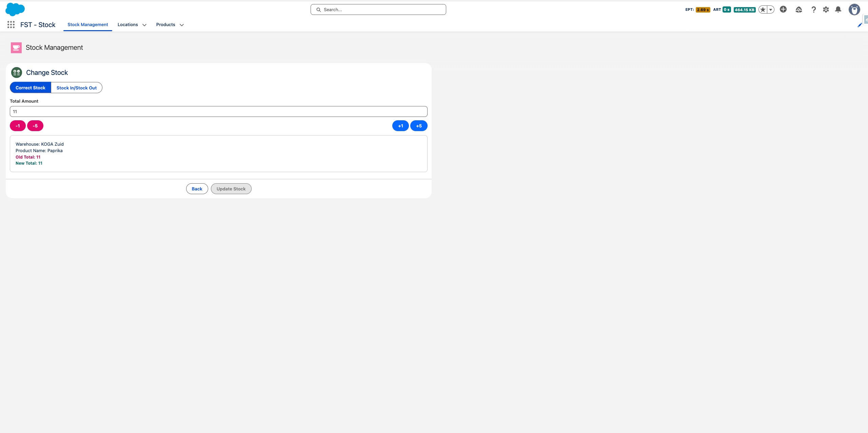
Task: Open the Setup gear icon
Action: 826,9
